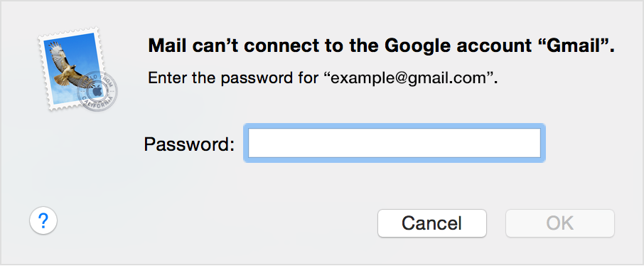Show Mail help via the round ? icon
The image size is (644, 266).
point(43,220)
